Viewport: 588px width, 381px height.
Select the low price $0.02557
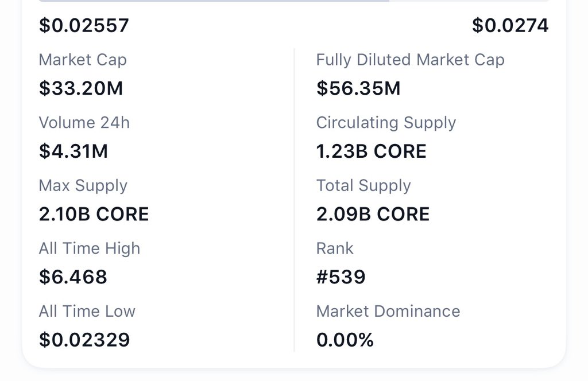point(84,25)
